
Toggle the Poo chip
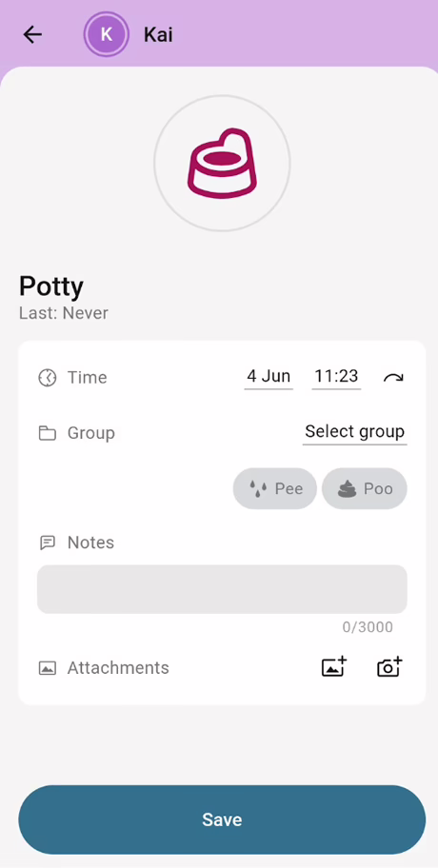coord(365,489)
